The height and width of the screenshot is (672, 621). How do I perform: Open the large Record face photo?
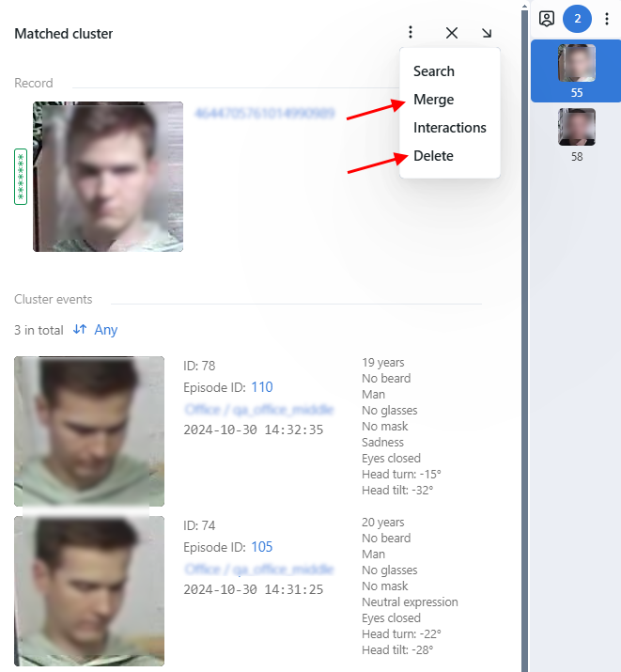point(108,177)
